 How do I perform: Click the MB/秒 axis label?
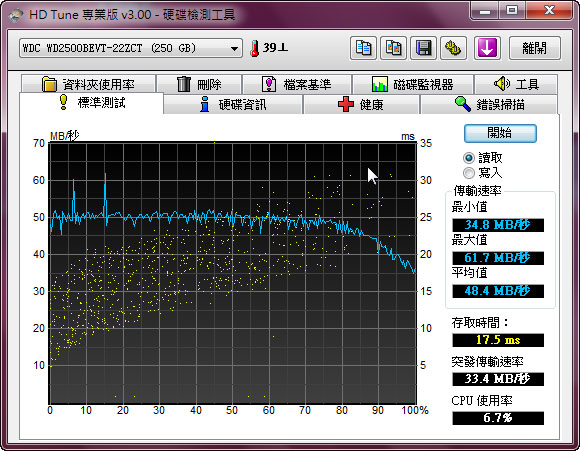(65, 136)
